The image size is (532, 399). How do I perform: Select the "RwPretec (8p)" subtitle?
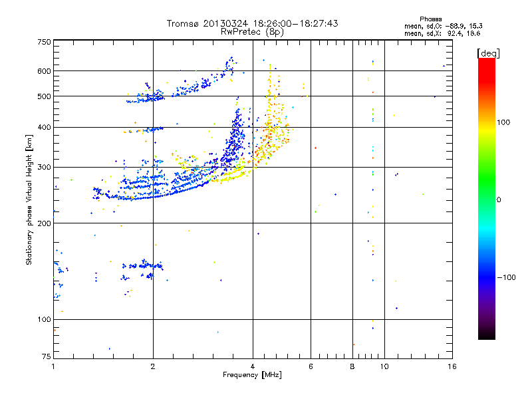[252, 32]
